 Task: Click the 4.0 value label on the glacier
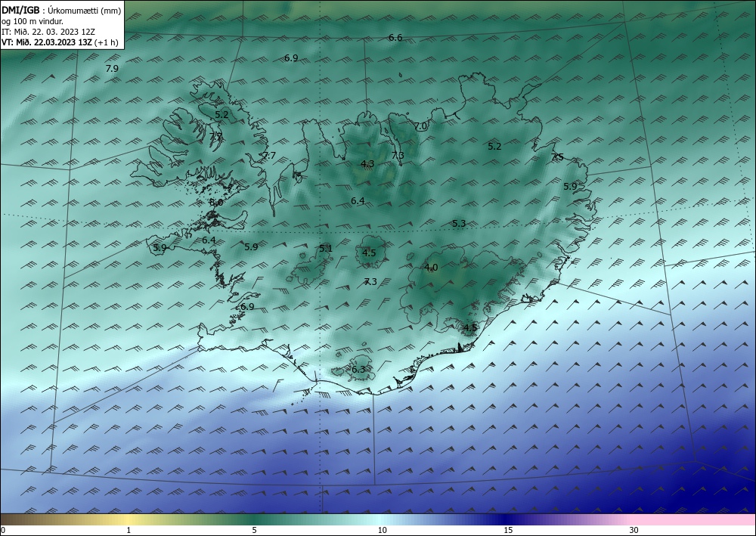click(x=431, y=268)
